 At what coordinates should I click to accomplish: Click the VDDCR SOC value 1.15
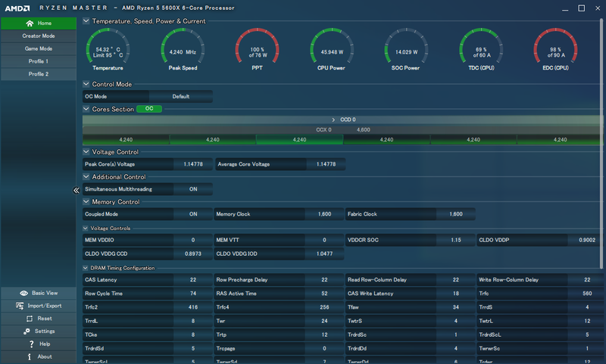pos(456,240)
